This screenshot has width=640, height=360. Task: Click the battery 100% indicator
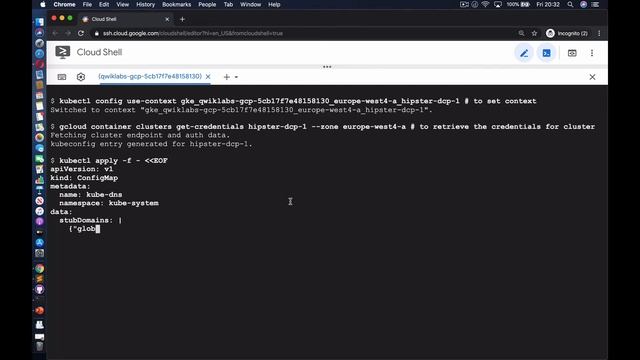coord(518,4)
